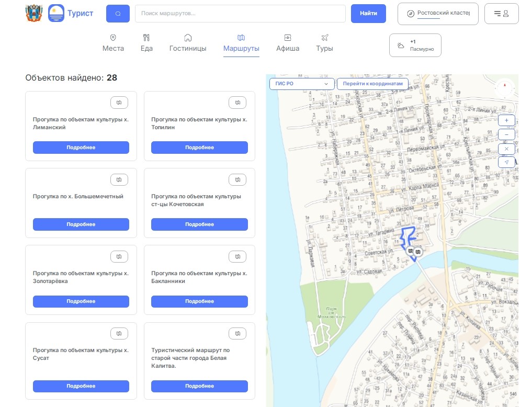532x407 pixels.
Task: Show х. Лиманский route on map via icon
Action: point(119,103)
